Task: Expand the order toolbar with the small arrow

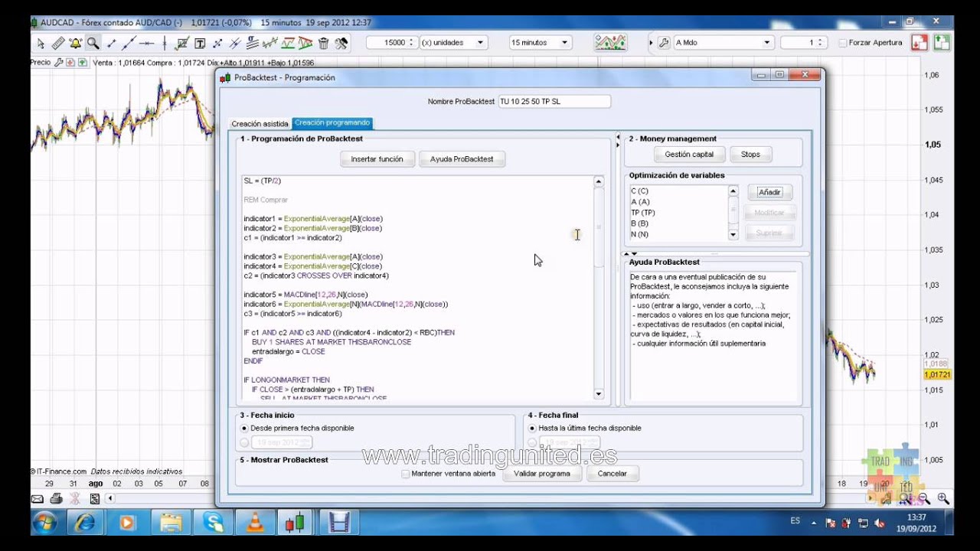Action: click(x=652, y=43)
